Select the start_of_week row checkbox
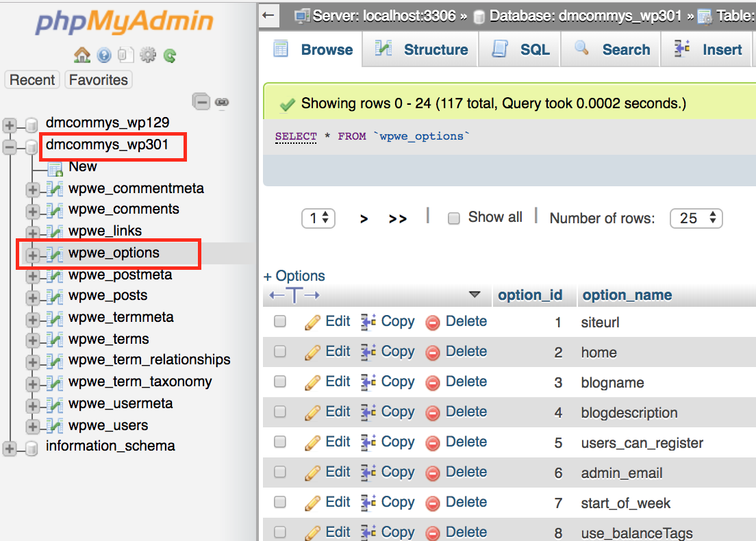This screenshot has height=541, width=756. click(x=280, y=502)
